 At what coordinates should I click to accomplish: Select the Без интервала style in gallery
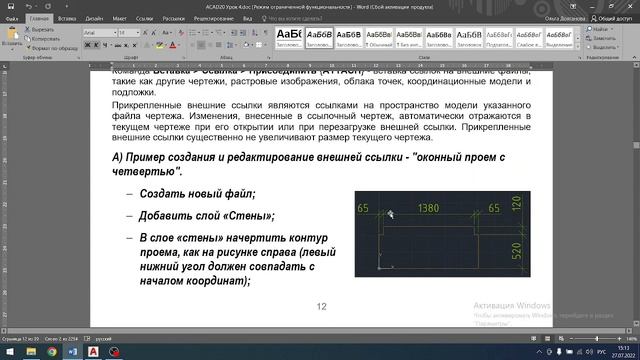(x=409, y=38)
